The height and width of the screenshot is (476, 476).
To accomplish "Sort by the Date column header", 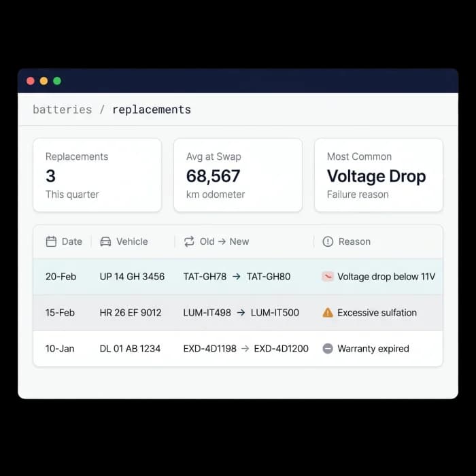I will coord(72,241).
